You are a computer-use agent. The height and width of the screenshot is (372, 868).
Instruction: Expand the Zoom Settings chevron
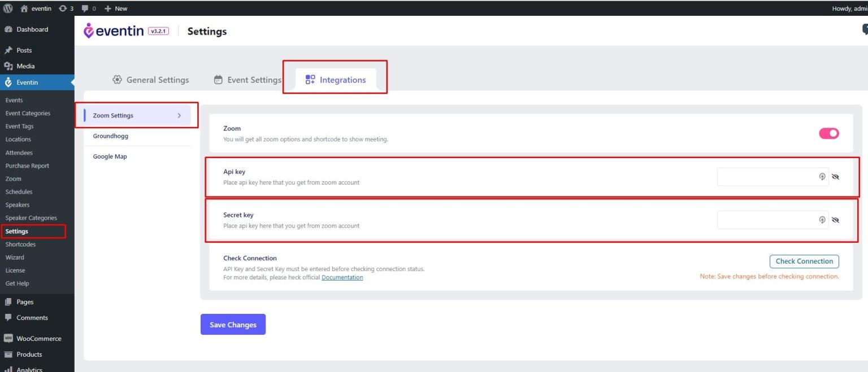(x=179, y=115)
